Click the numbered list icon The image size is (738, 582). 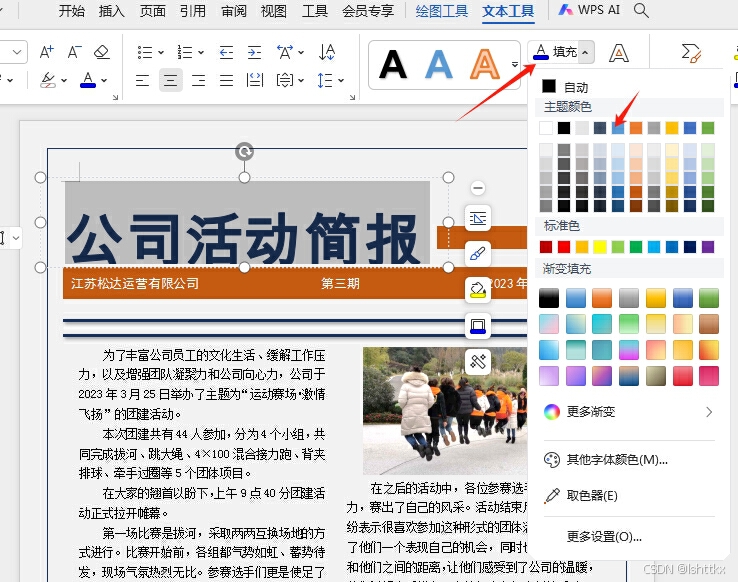tap(185, 52)
